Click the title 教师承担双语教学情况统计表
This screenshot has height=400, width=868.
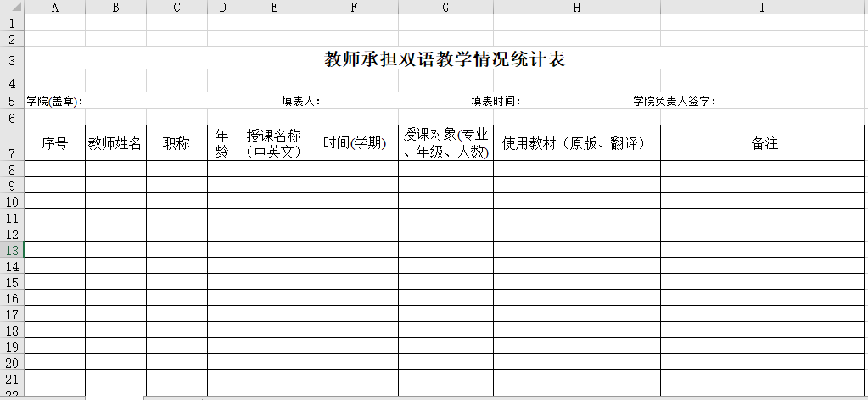tap(445, 59)
